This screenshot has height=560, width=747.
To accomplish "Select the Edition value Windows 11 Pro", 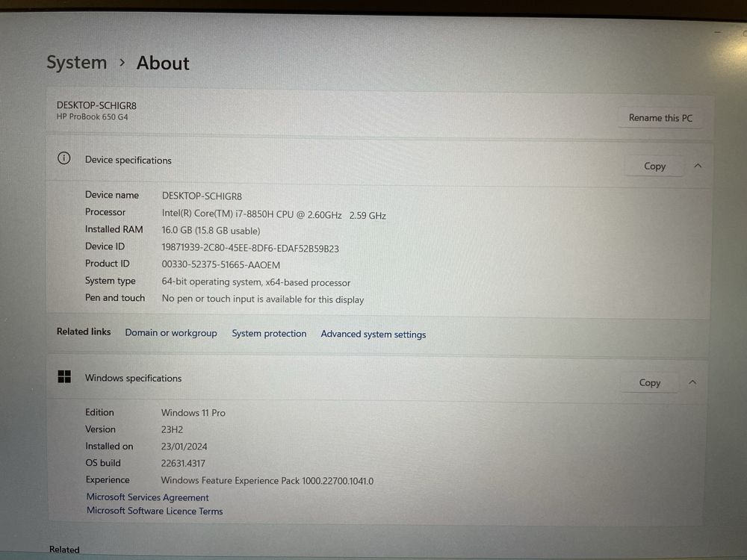I will coord(193,413).
